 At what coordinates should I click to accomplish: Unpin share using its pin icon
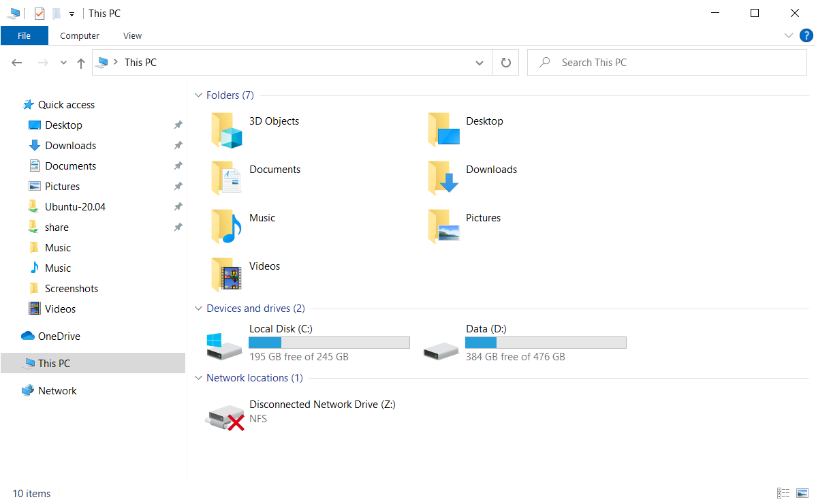[178, 227]
